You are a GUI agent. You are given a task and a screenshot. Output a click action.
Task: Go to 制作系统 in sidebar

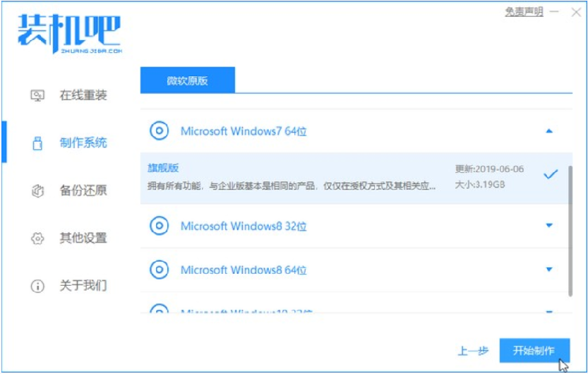pyautogui.click(x=83, y=143)
